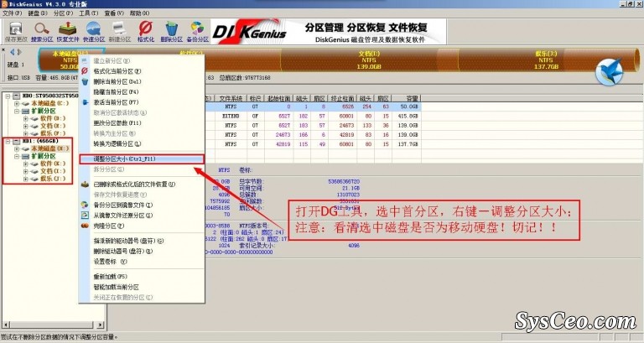The image size is (644, 343).
Task: Expand the 软件 (D:) tree node
Action: tap(26, 118)
